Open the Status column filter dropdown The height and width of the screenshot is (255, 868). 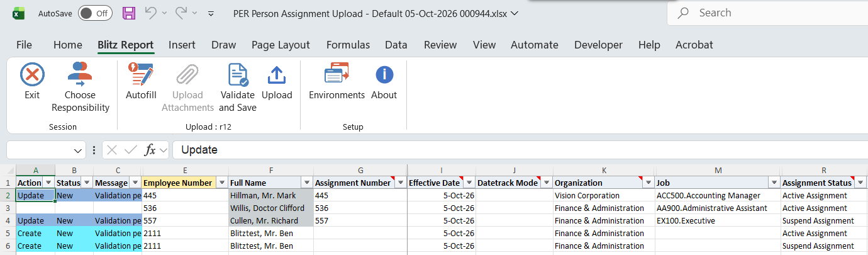point(87,183)
